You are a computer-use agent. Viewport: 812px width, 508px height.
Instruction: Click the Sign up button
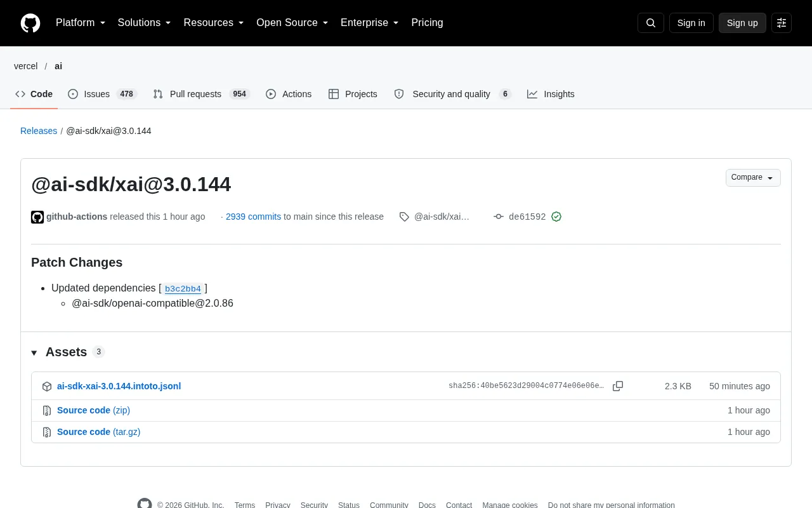pyautogui.click(x=742, y=23)
